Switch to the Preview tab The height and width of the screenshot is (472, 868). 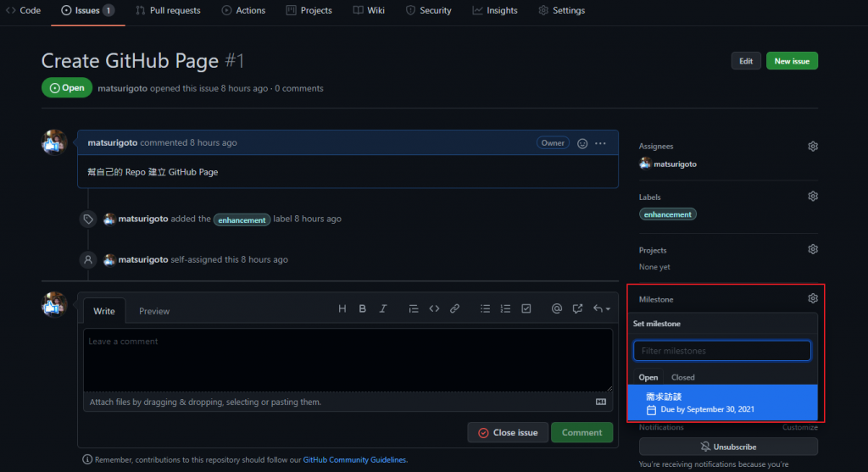(x=154, y=311)
